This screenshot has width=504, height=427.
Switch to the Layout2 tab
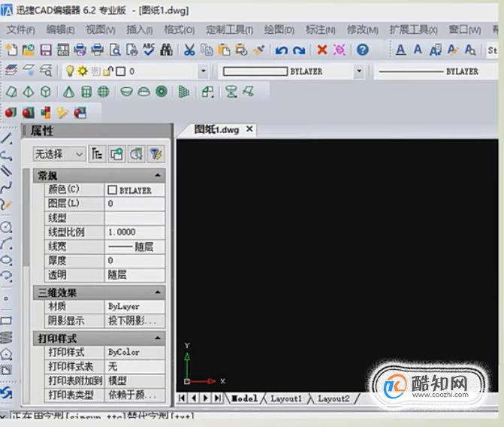(x=333, y=398)
